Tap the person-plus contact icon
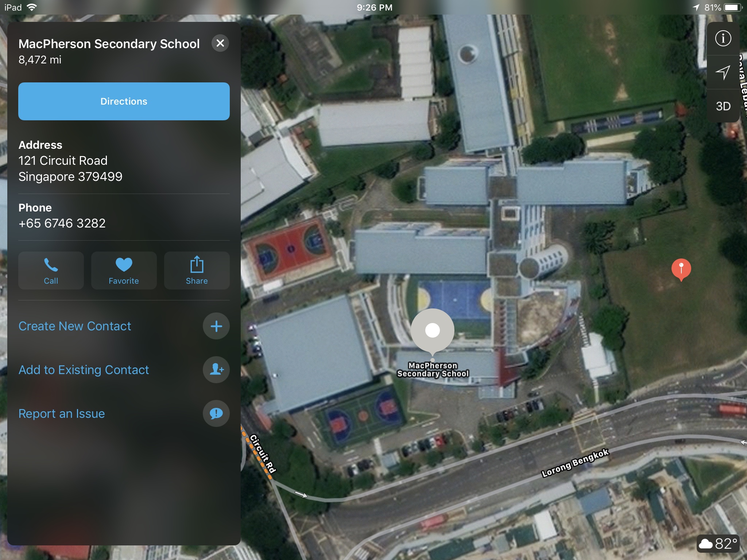This screenshot has width=747, height=560. coord(216,370)
